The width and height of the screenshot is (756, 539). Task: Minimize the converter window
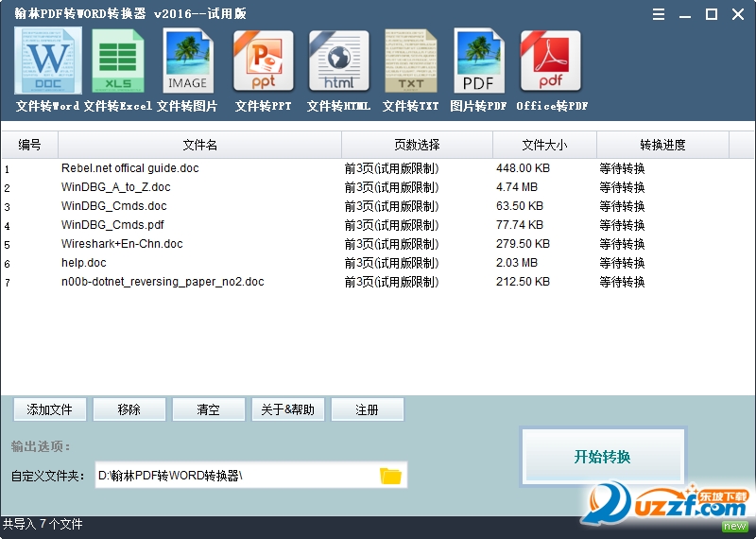click(x=685, y=14)
